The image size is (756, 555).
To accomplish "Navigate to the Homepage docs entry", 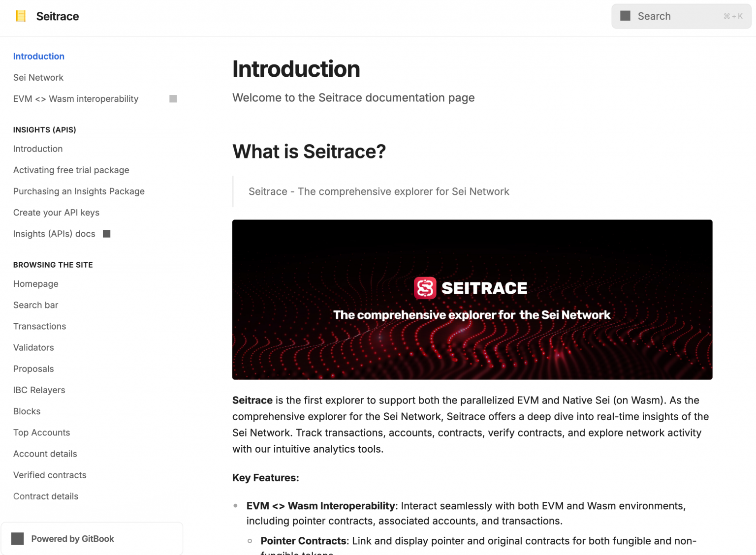I will click(x=36, y=284).
